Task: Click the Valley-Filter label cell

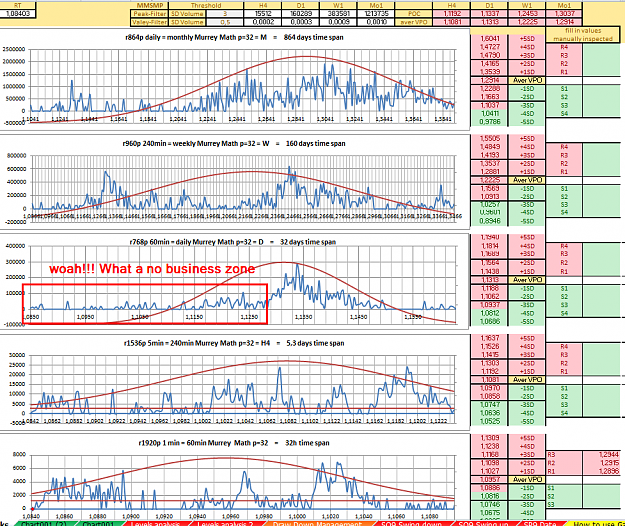Action: pyautogui.click(x=149, y=22)
